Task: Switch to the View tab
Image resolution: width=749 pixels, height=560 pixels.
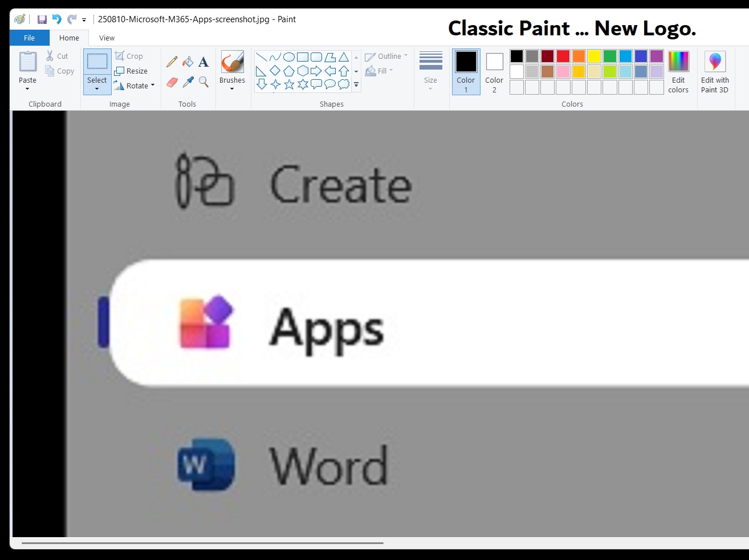Action: (x=107, y=38)
